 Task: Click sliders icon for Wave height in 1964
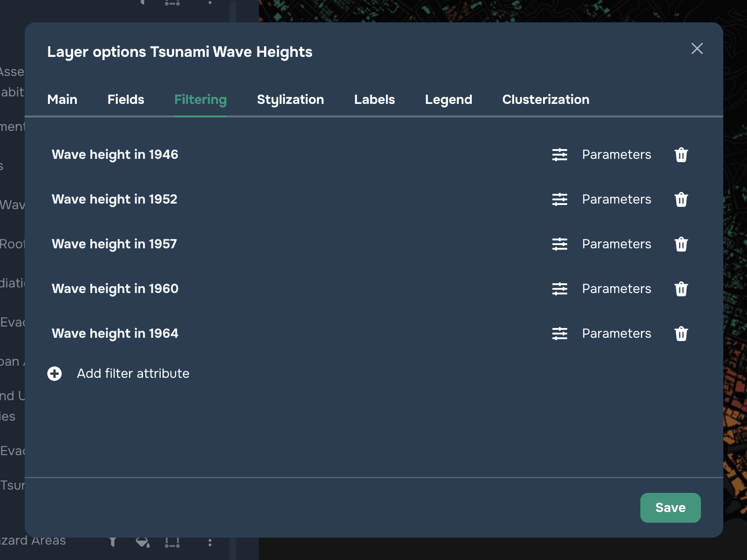click(x=560, y=334)
